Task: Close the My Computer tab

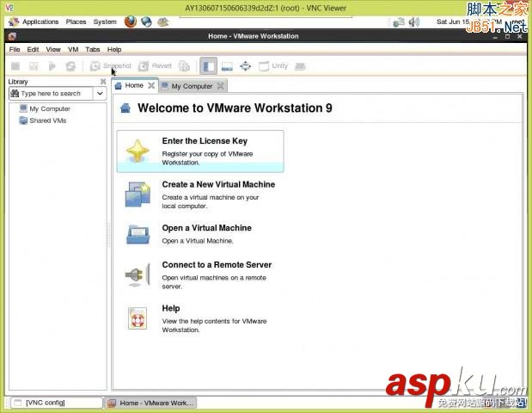Action: pyautogui.click(x=221, y=86)
